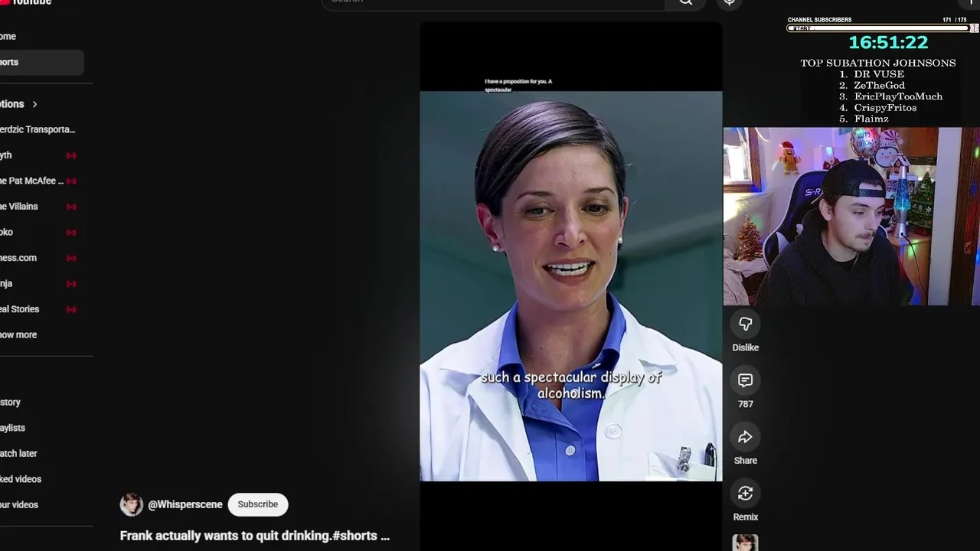Click live indicator beside Villains subscription
Screen dimensions: 980x551
pos(71,207)
